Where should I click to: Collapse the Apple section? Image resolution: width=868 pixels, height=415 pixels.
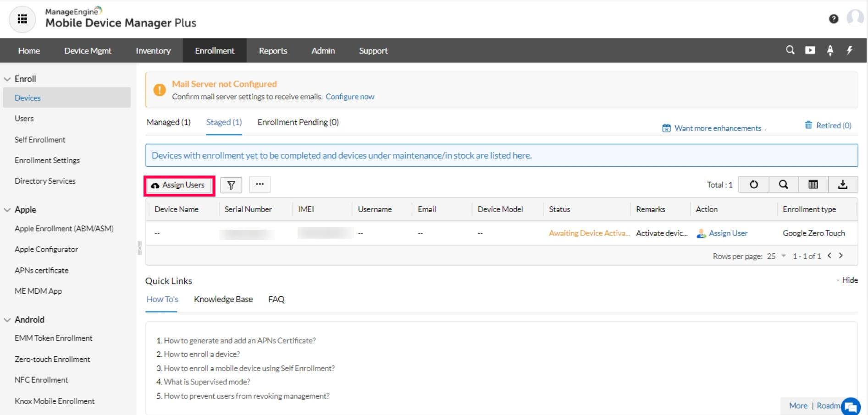coord(7,210)
